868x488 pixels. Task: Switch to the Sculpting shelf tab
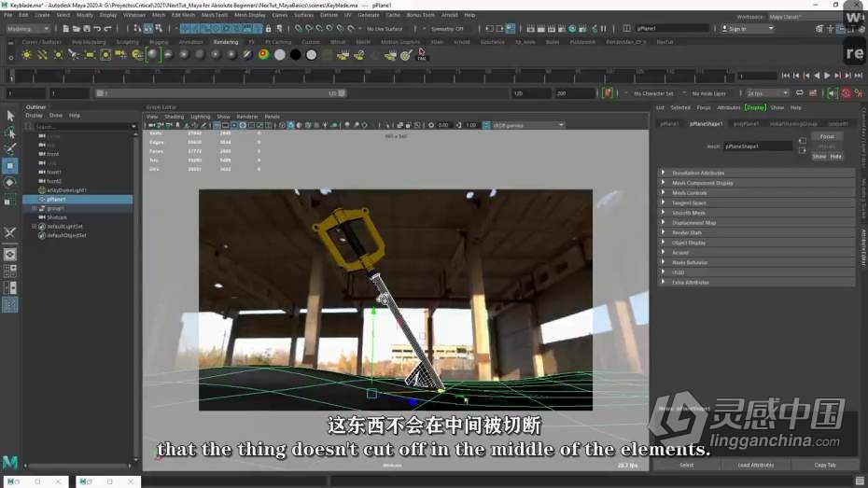[x=127, y=42]
